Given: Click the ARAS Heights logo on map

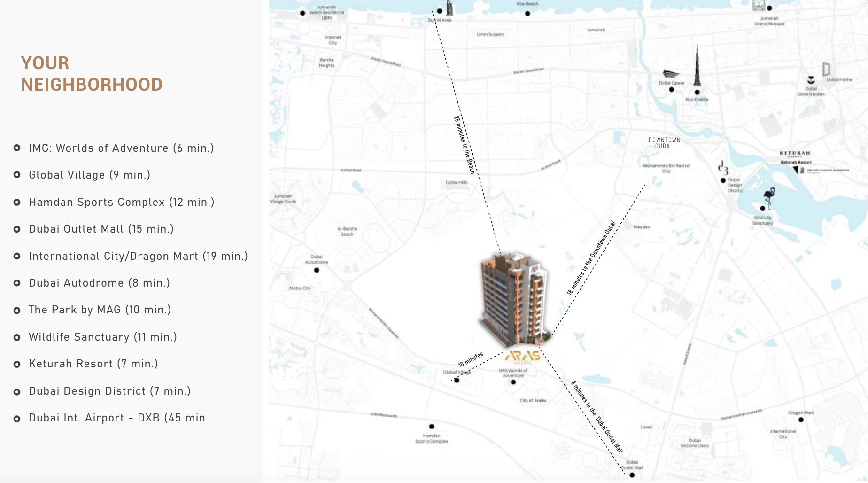Looking at the screenshot, I should pos(522,357).
